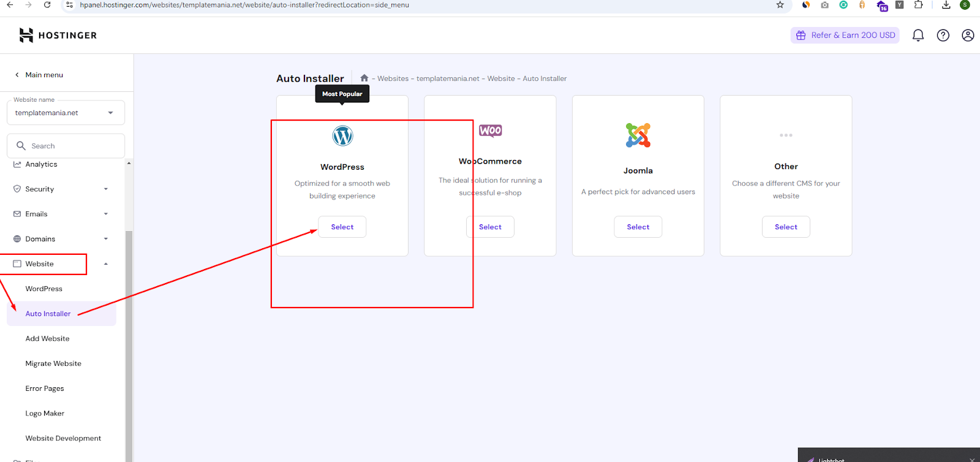Click the Joomla card title text
The height and width of the screenshot is (462, 980).
[x=638, y=171]
